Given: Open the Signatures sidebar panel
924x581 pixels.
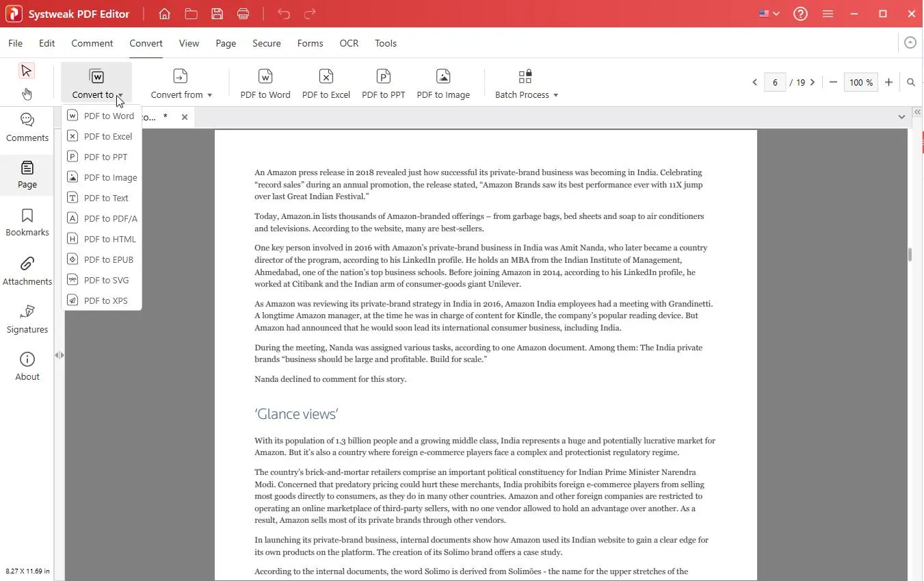Looking at the screenshot, I should [x=27, y=319].
